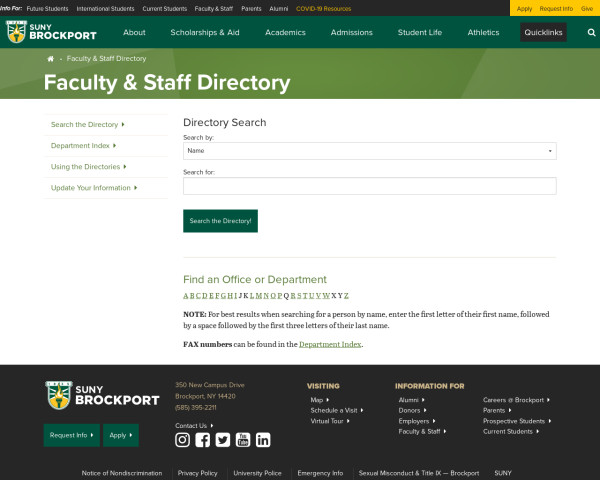Open Notice of Nondiscrimination link
Image resolution: width=600 pixels, height=480 pixels.
(122, 473)
